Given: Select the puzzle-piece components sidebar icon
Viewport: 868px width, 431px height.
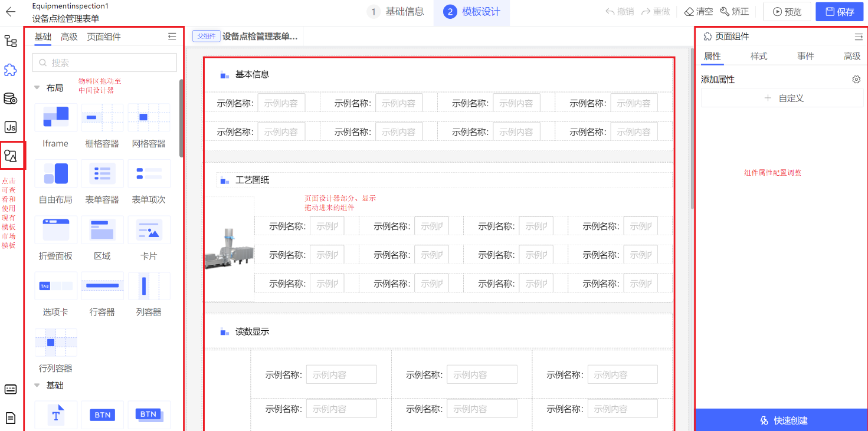Looking at the screenshot, I should tap(11, 70).
